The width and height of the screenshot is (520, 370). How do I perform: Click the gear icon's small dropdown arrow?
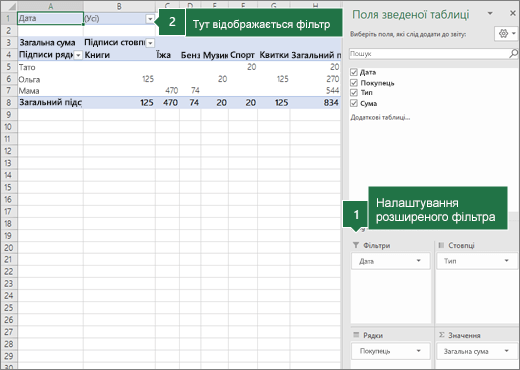point(514,34)
